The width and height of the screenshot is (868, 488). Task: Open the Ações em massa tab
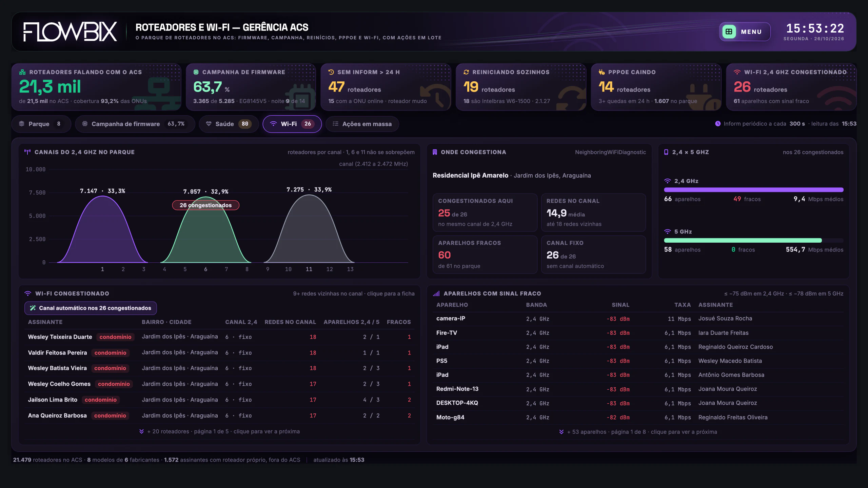click(362, 124)
